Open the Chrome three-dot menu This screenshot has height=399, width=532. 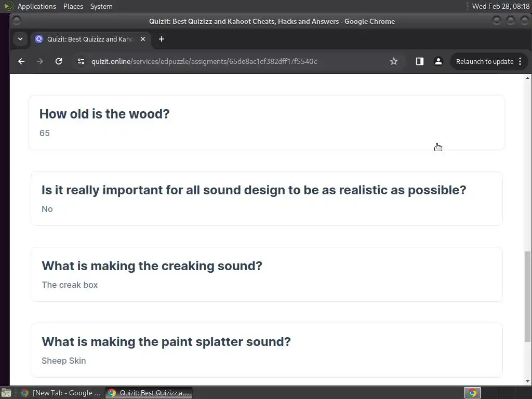[520, 61]
